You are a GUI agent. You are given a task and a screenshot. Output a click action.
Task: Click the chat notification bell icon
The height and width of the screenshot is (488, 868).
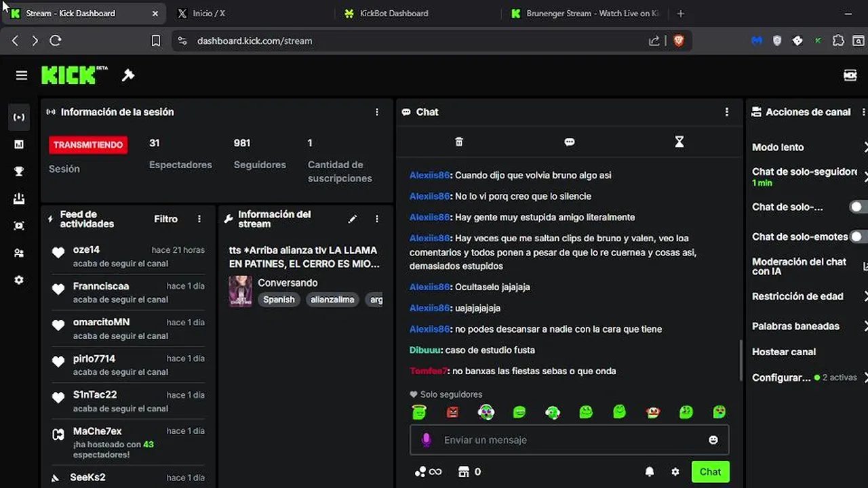pyautogui.click(x=650, y=472)
